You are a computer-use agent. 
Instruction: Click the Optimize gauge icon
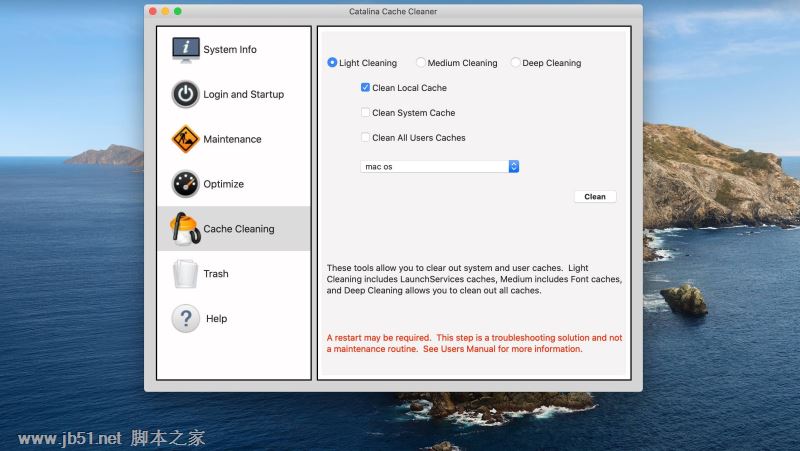[185, 184]
